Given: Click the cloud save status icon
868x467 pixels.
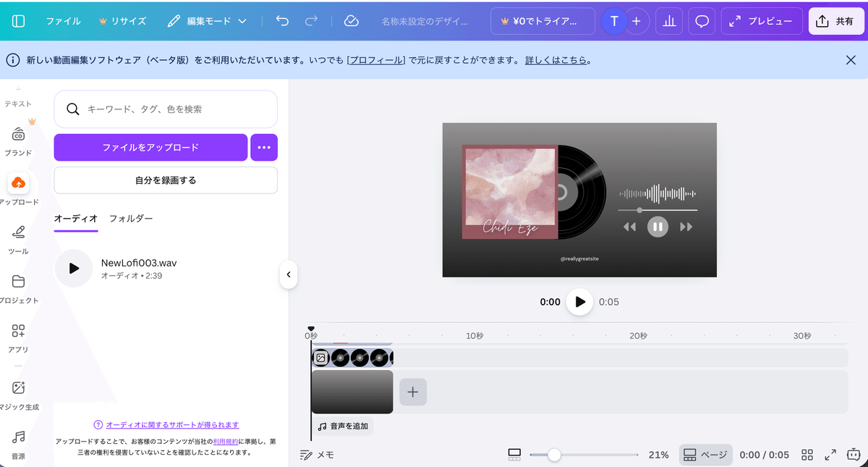Looking at the screenshot, I should (352, 21).
